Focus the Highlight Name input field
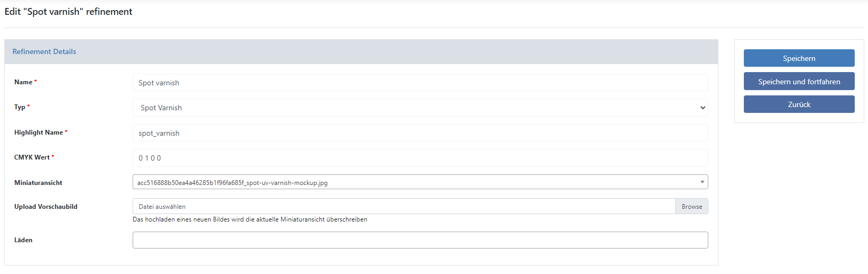Screen dimensions: 868x274 (420, 133)
